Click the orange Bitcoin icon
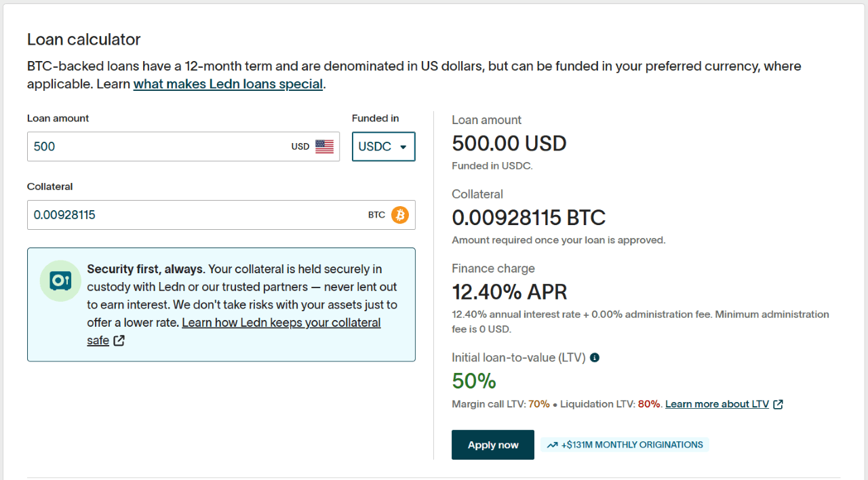 (400, 215)
